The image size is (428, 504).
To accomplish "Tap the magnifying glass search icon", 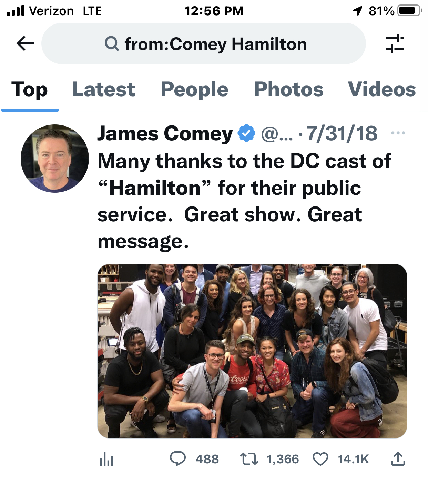I will 112,44.
